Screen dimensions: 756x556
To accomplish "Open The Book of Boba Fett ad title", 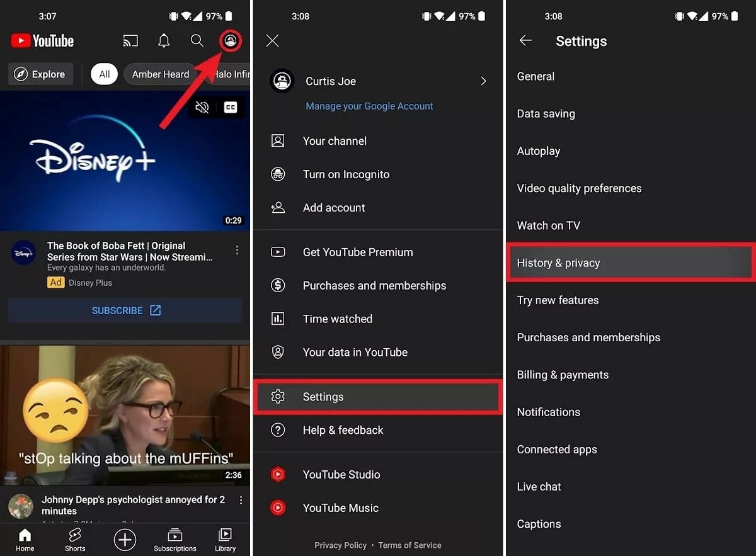I will (130, 251).
